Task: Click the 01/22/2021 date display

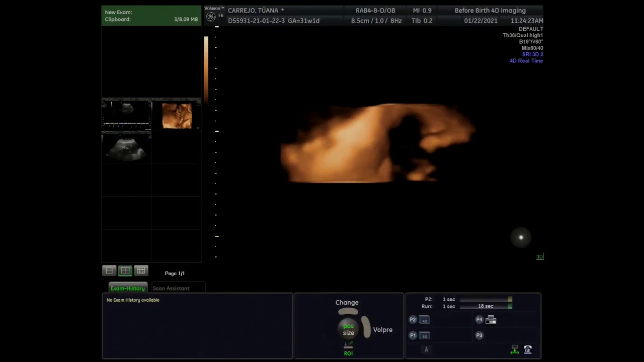Action: point(480,21)
